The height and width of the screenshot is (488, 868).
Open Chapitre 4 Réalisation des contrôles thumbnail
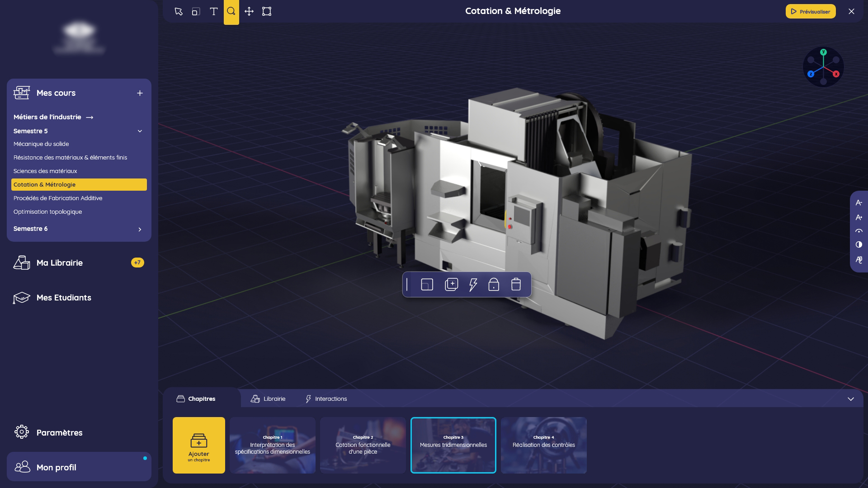[x=543, y=445]
